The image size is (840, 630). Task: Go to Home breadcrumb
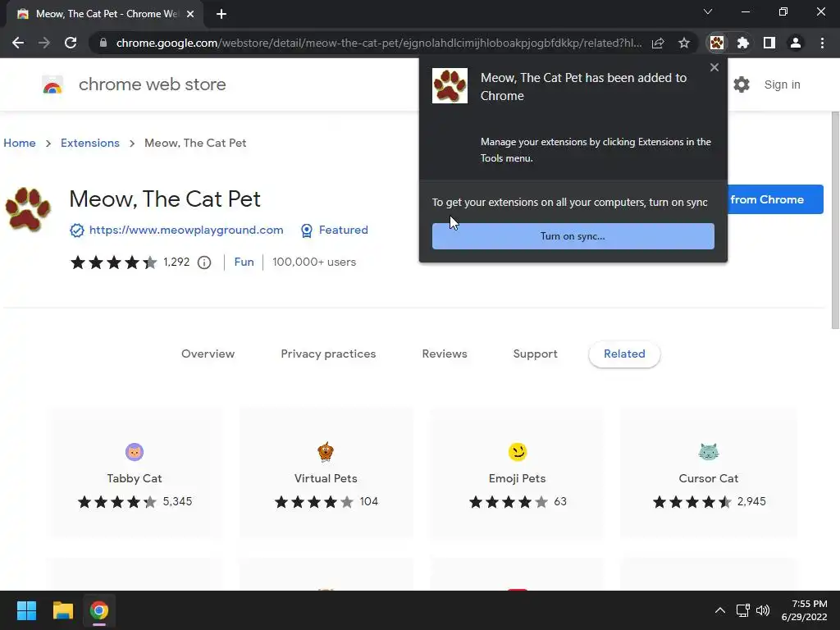(x=20, y=143)
